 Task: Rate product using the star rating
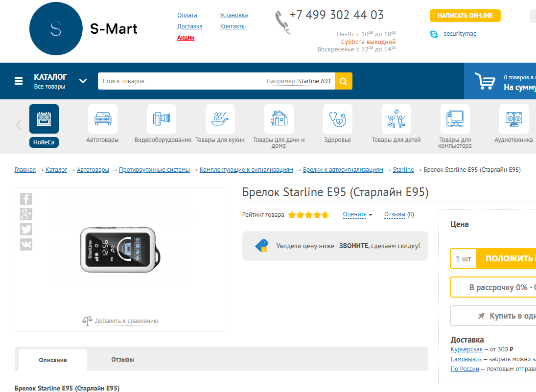point(308,215)
